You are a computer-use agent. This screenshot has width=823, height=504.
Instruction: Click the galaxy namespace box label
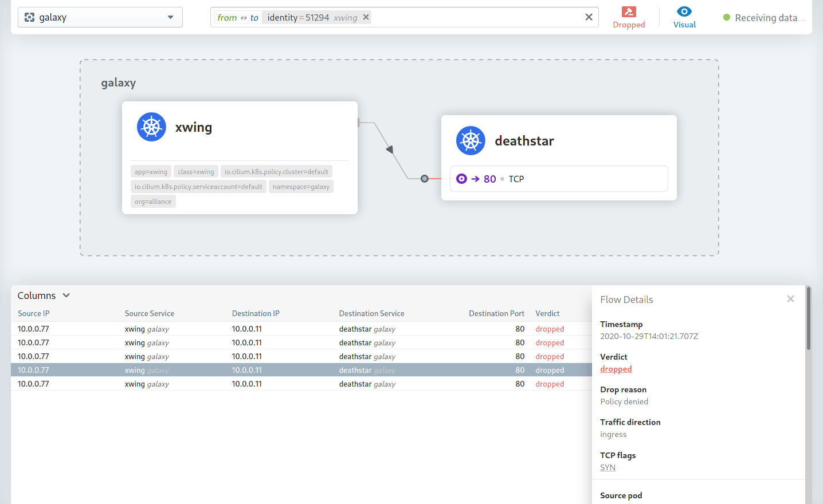[x=119, y=83]
